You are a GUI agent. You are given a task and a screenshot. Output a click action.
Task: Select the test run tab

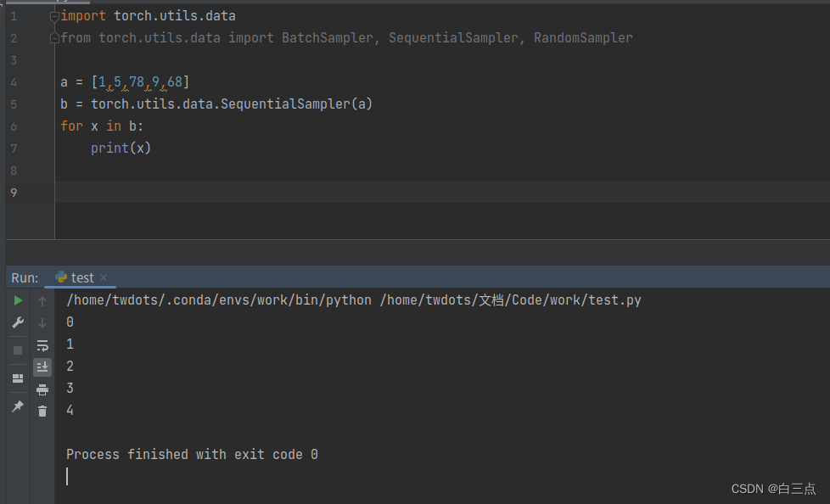[82, 277]
